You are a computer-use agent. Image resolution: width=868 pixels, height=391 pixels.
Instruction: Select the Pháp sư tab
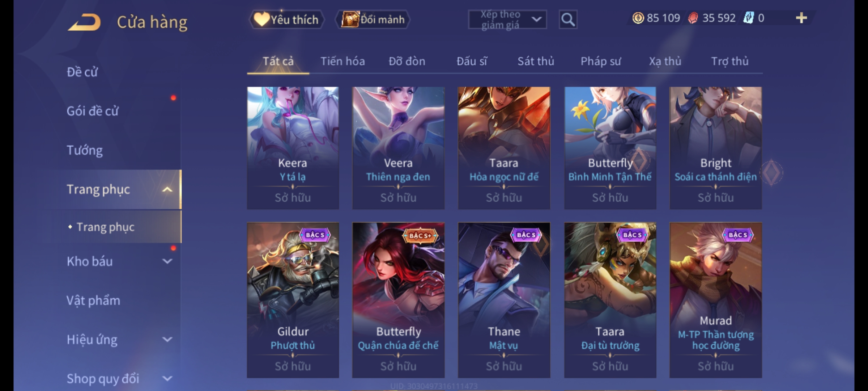point(600,61)
